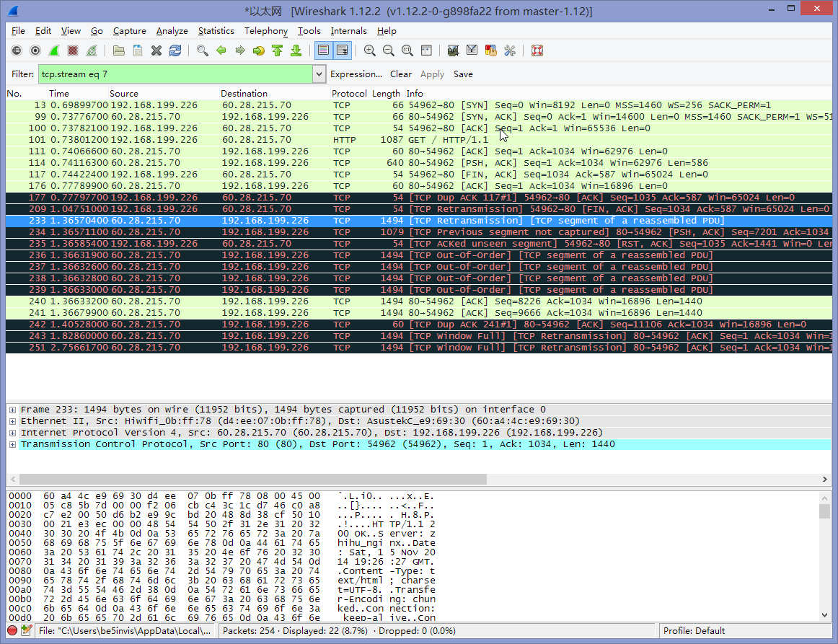Screen dimensions: 838x644
Task: Click the Expression... filter button
Action: point(356,74)
